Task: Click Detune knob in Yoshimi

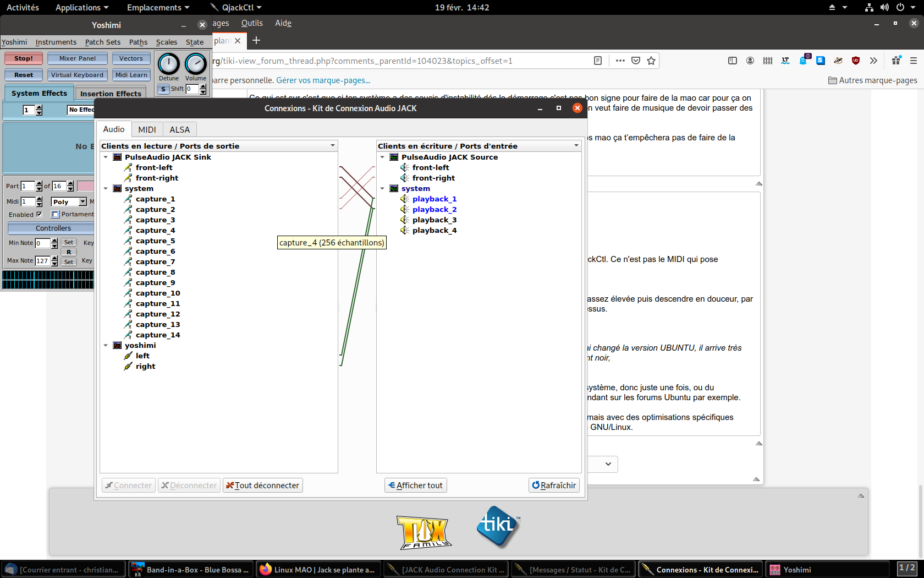Action: pyautogui.click(x=169, y=64)
